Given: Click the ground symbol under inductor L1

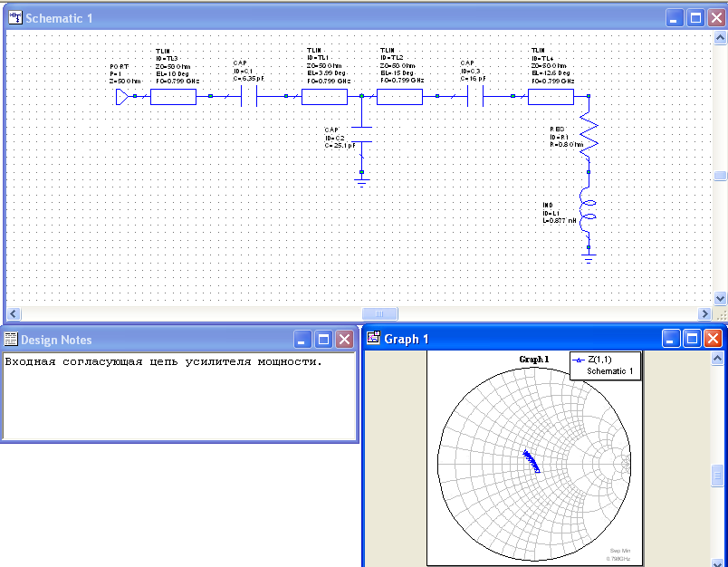Looking at the screenshot, I should (589, 258).
